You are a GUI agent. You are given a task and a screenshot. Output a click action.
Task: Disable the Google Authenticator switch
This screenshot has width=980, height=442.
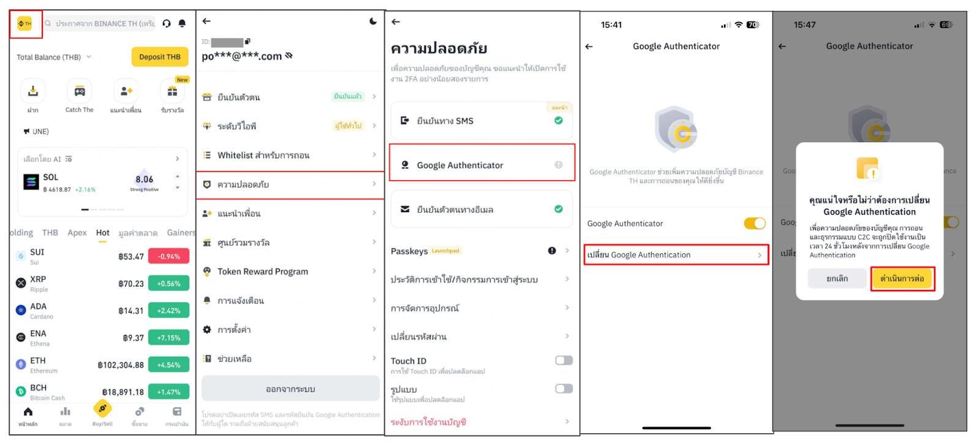755,223
